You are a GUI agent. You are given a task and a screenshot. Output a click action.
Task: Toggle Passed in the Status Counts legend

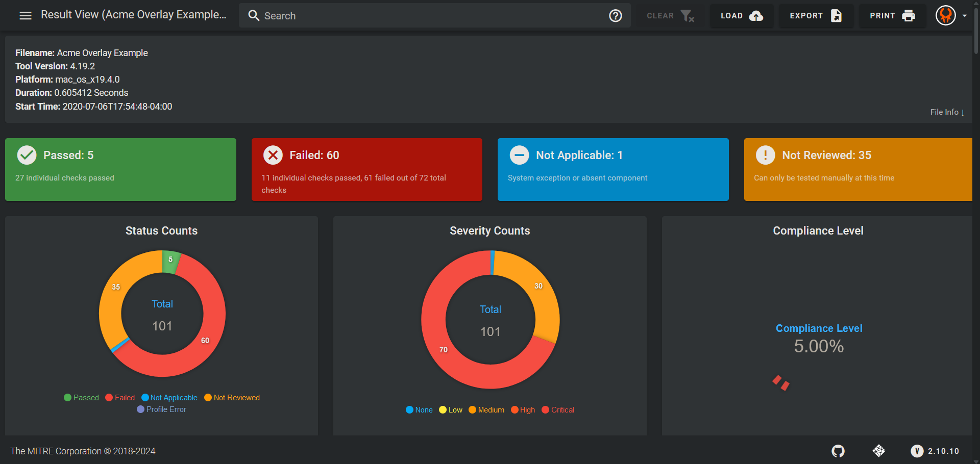click(x=85, y=397)
